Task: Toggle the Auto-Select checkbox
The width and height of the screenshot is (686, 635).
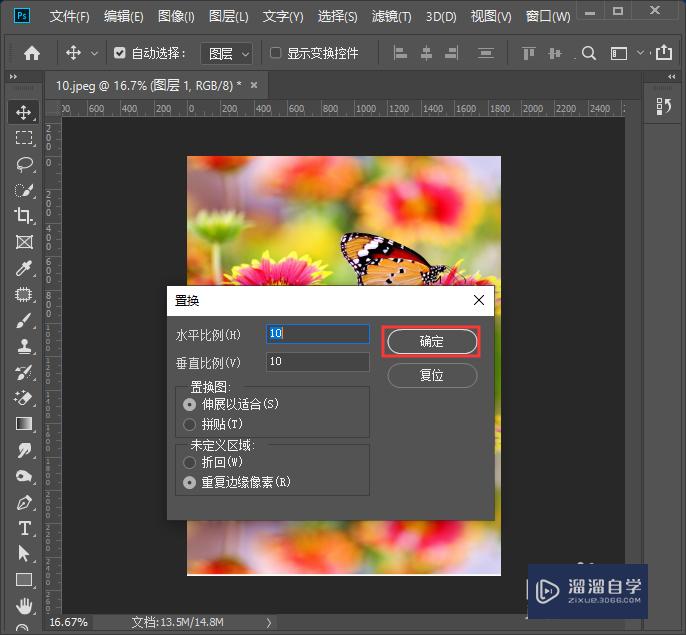Action: [119, 53]
